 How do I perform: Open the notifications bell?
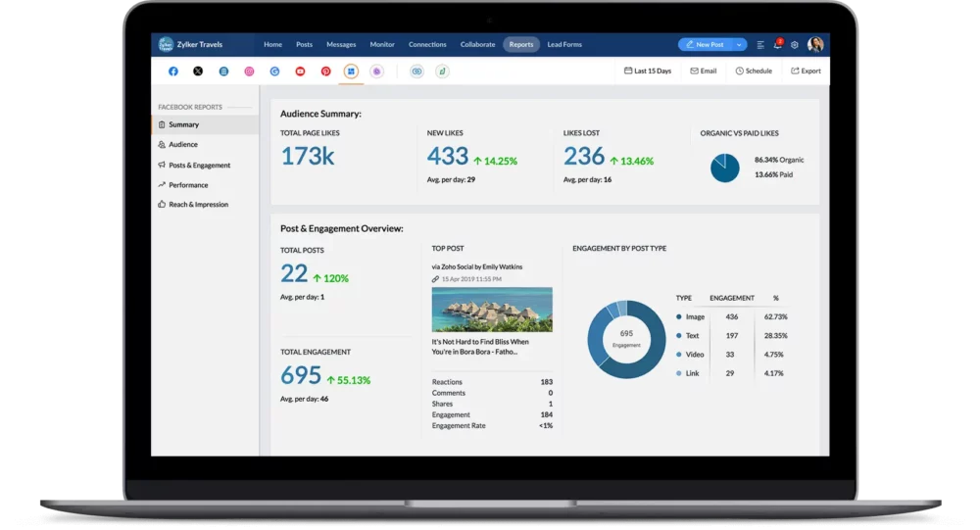coord(777,44)
